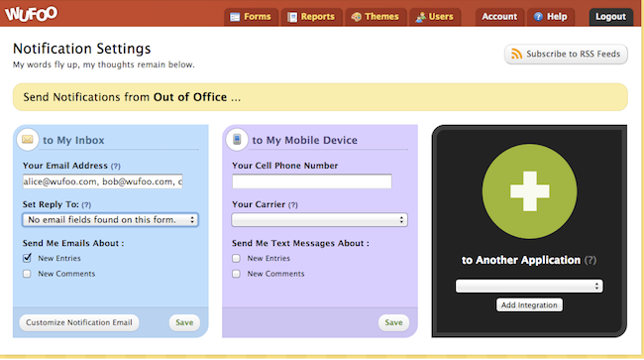Click the mobile phone icon
This screenshot has height=360, width=644.
point(237,139)
